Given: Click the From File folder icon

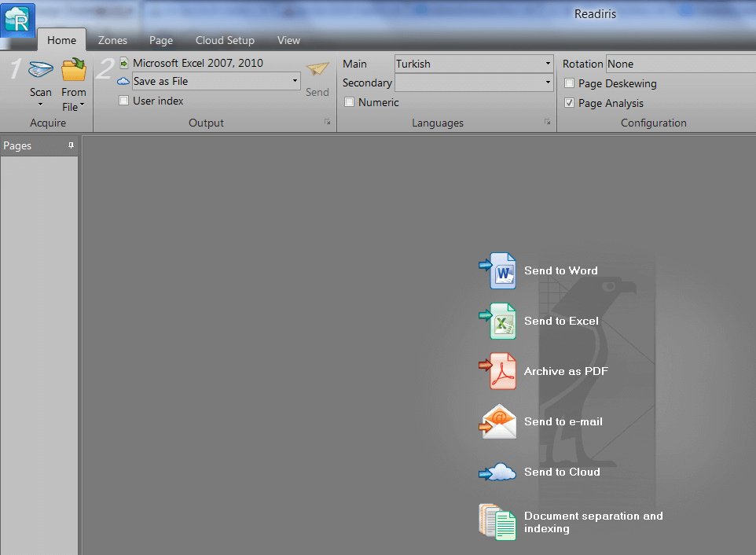Looking at the screenshot, I should click(74, 70).
